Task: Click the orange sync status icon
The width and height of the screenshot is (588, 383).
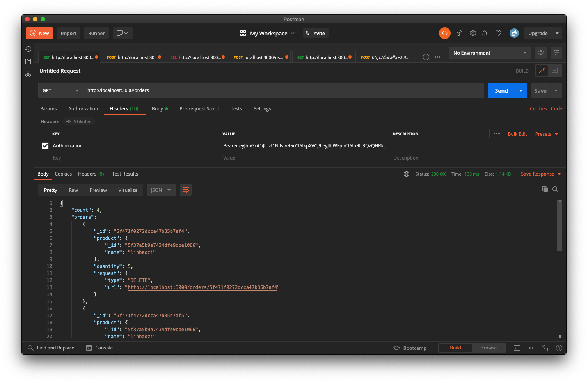Action: coord(444,33)
